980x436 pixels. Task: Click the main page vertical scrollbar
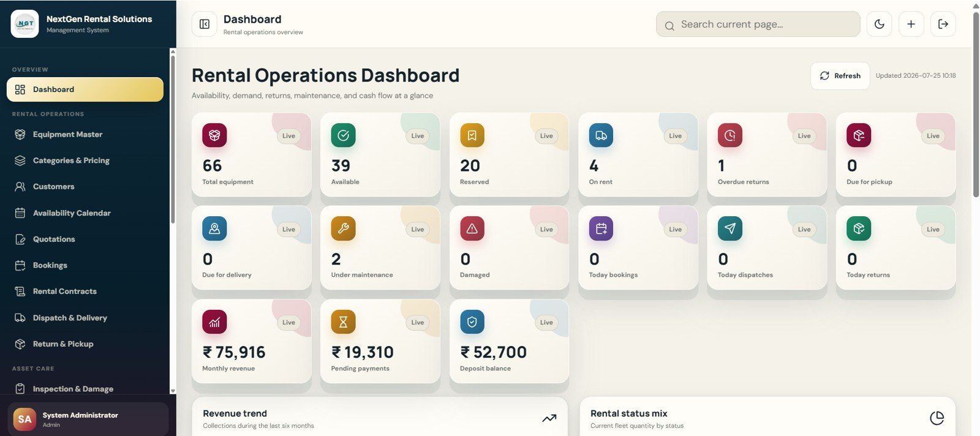click(x=976, y=104)
